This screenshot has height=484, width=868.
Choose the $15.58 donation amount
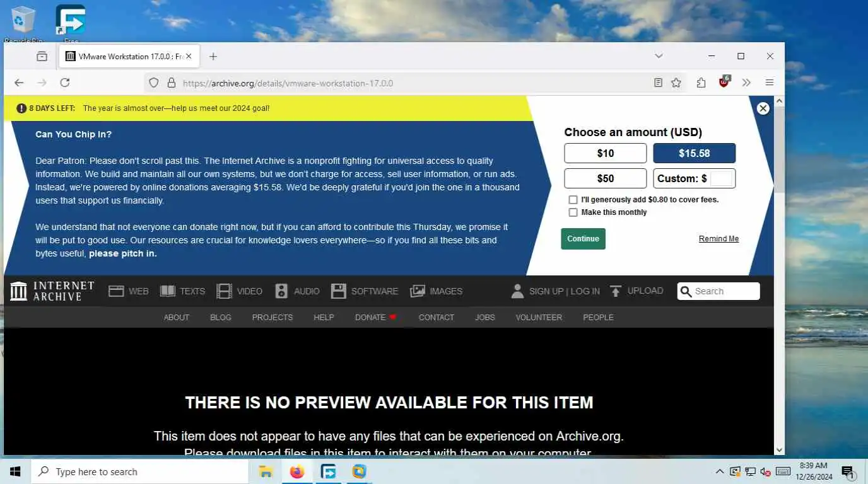pos(694,153)
